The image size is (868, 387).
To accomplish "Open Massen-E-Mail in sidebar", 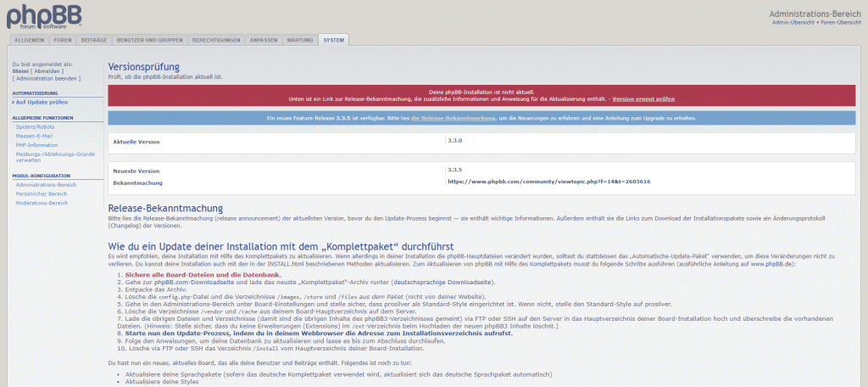I will (34, 136).
